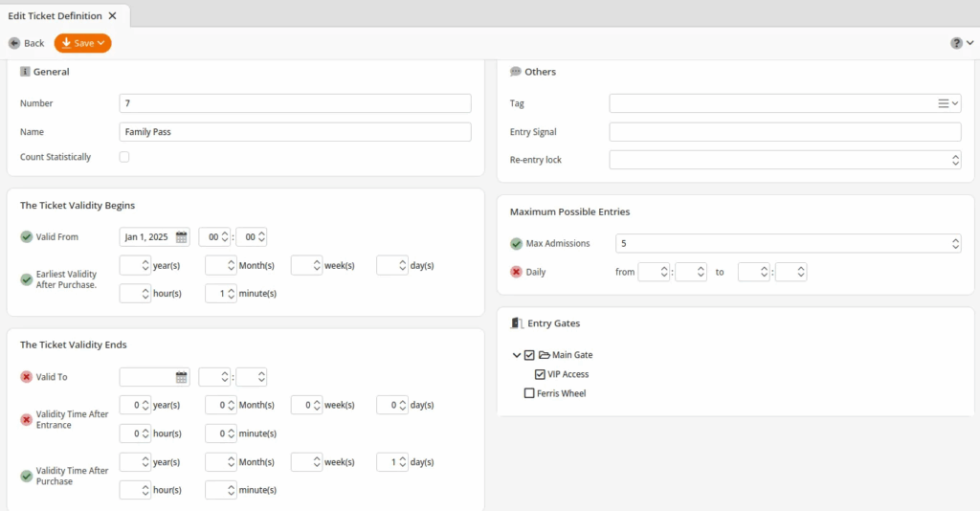Click into the Name field
The image size is (980, 511).
tap(295, 132)
